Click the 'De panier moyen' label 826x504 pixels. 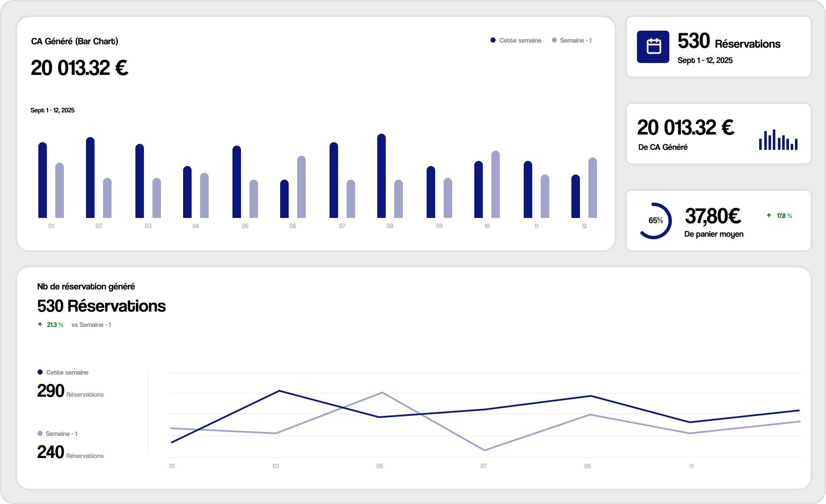tap(714, 234)
